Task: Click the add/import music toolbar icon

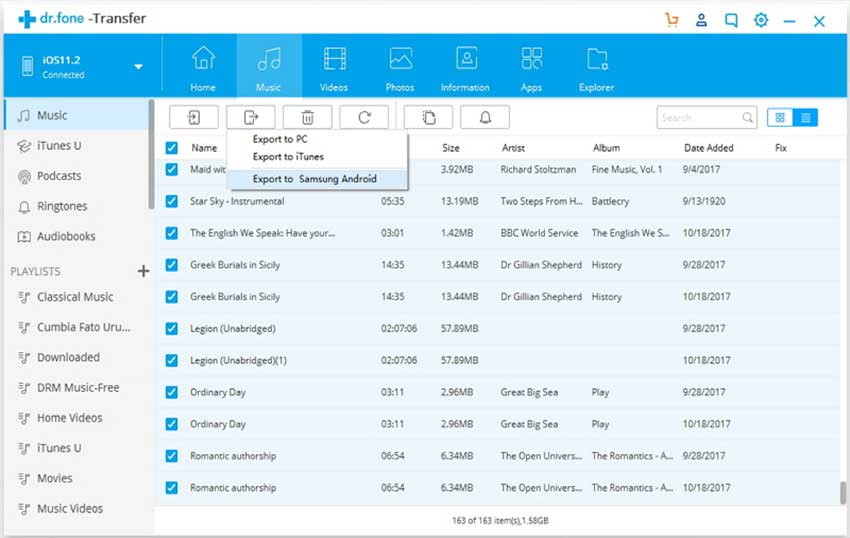Action: tap(194, 117)
